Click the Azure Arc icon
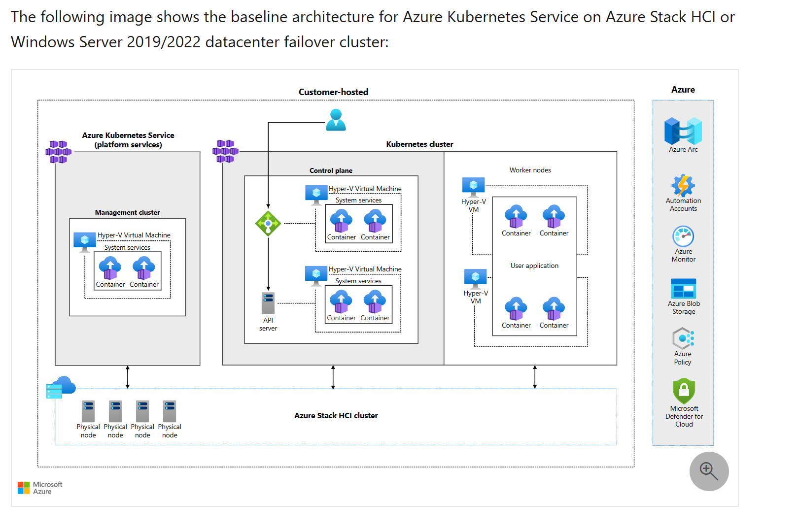This screenshot has width=798, height=532. 683,131
